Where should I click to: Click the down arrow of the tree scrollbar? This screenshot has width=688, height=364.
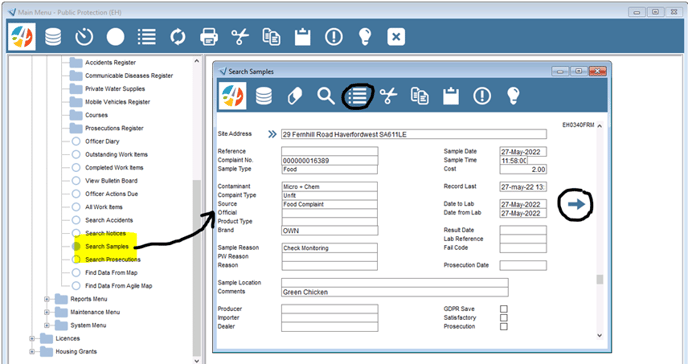click(196, 360)
